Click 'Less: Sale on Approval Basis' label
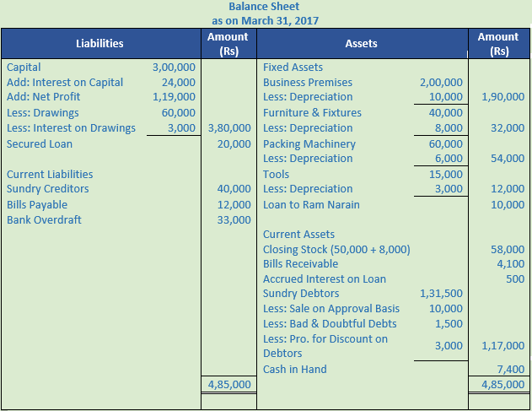 click(x=331, y=309)
